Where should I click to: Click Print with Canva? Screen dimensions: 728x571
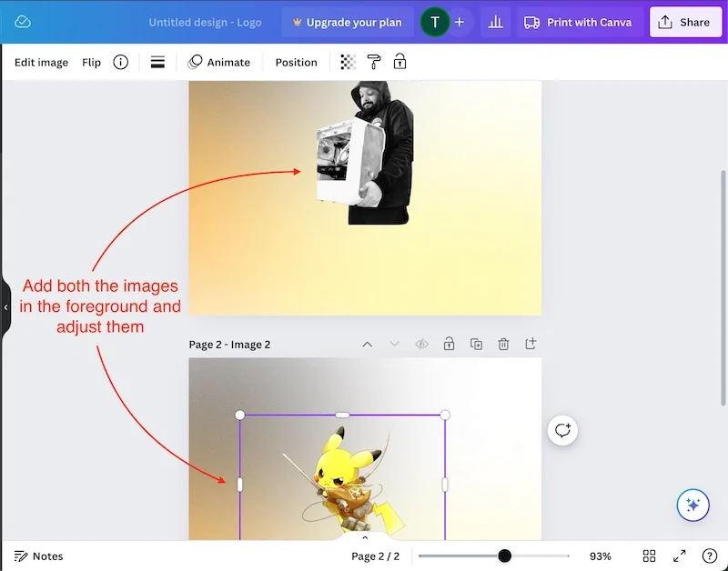click(578, 22)
